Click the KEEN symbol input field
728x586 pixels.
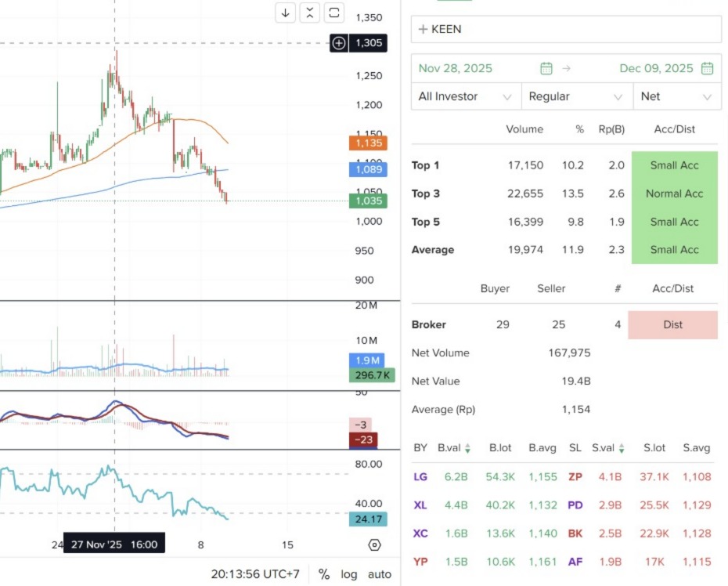click(x=565, y=29)
